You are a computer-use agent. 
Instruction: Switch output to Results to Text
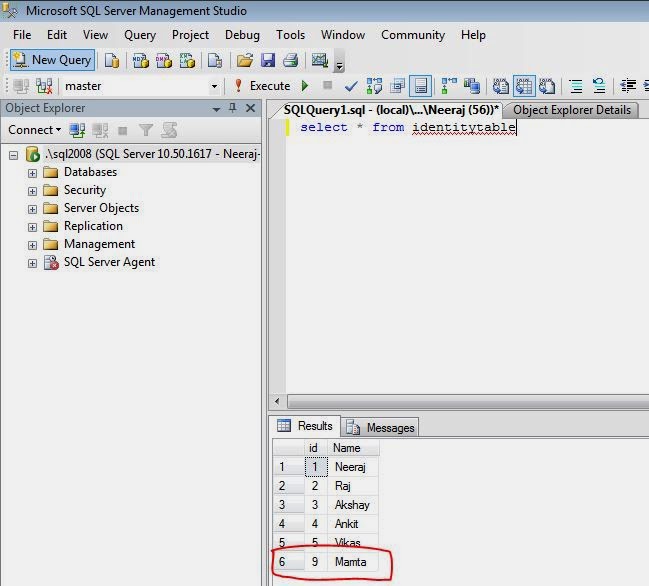pos(501,86)
